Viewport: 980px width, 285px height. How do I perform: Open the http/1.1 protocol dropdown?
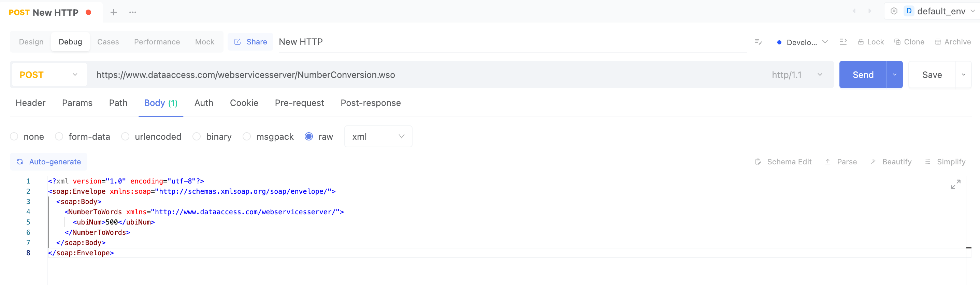click(797, 75)
